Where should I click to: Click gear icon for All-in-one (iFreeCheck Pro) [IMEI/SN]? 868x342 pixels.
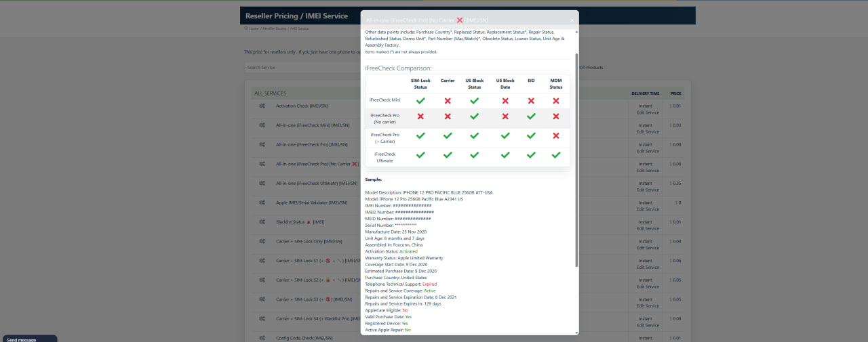[261, 144]
